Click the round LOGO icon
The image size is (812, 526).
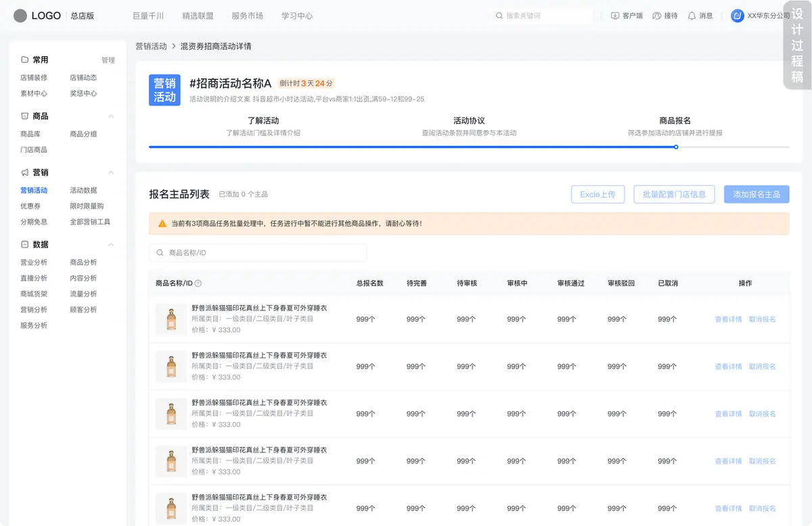20,16
